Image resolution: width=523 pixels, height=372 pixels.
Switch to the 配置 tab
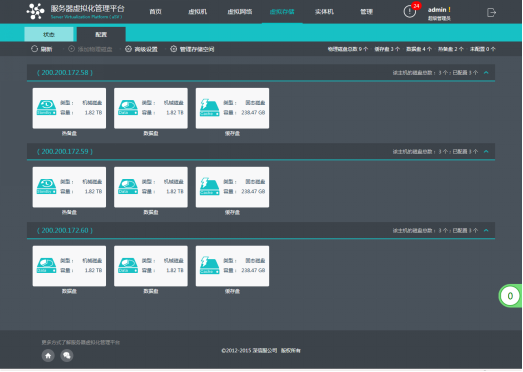point(101,34)
